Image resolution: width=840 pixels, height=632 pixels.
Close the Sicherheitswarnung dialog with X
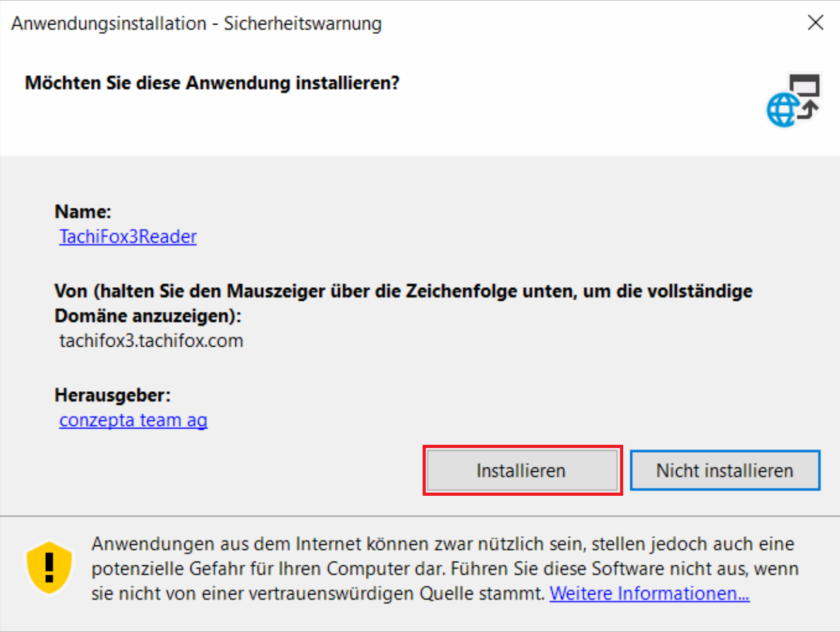click(x=815, y=23)
